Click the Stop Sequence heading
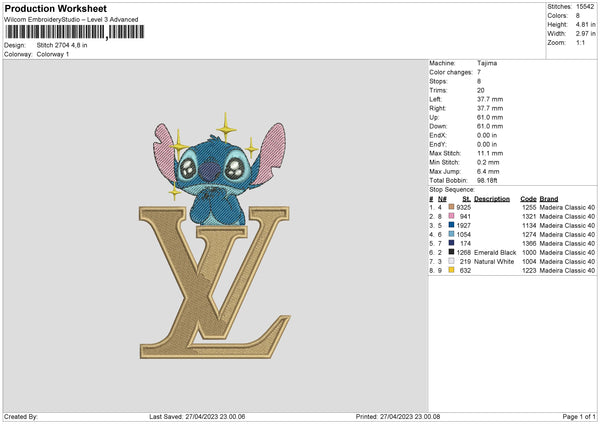 coord(452,190)
